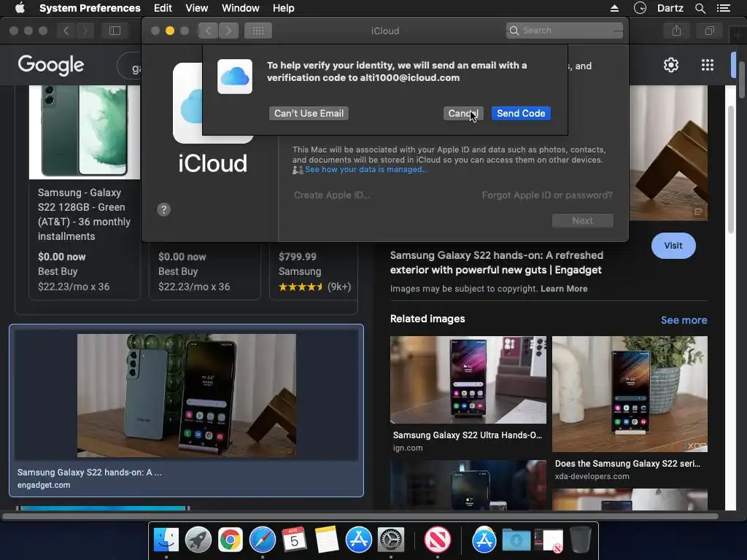Open Time Machine menu bar icon
The image size is (747, 560).
click(x=640, y=8)
